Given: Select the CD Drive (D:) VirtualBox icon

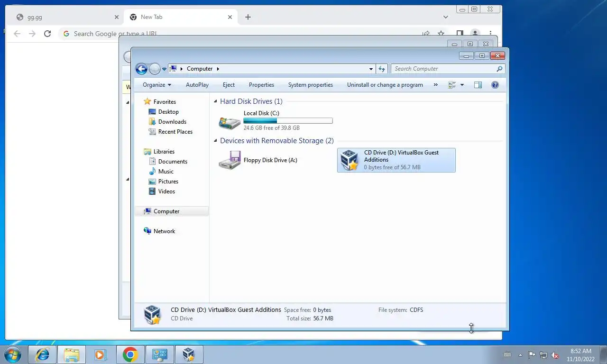Looking at the screenshot, I should coord(349,160).
